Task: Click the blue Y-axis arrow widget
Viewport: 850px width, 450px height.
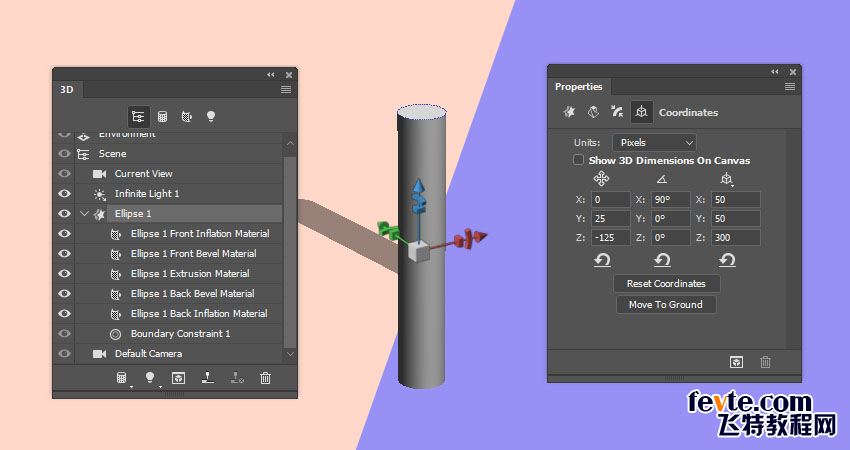Action: pyautogui.click(x=418, y=187)
